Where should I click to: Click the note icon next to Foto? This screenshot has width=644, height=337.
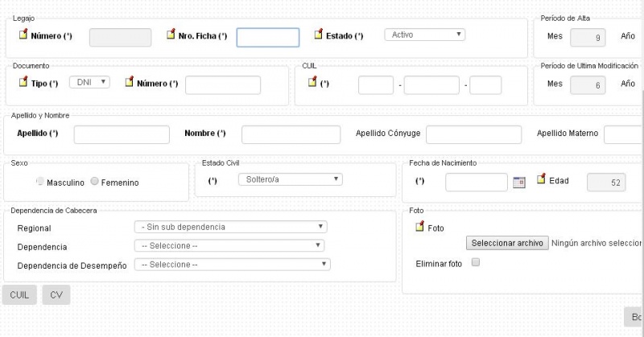419,227
